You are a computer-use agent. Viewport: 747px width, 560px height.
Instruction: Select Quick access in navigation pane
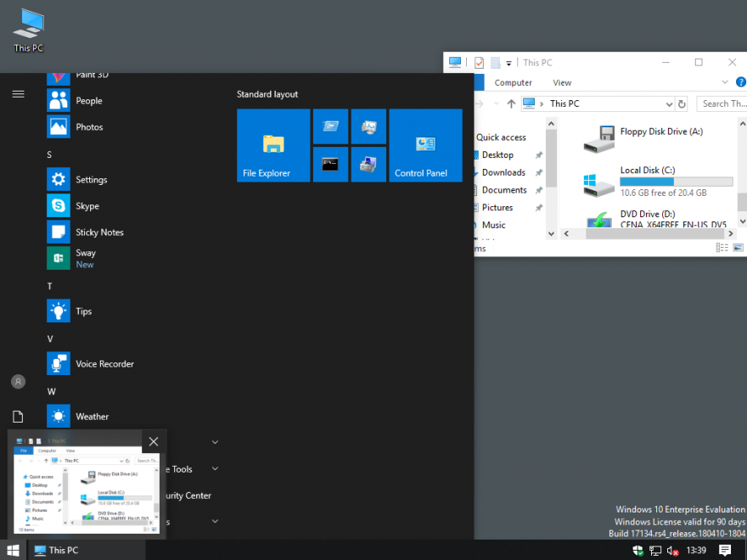click(501, 137)
